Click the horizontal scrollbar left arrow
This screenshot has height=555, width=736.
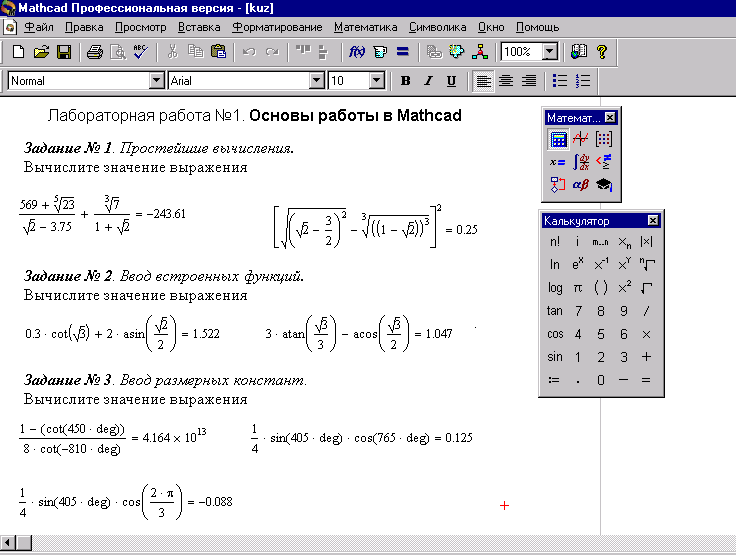coord(7,543)
